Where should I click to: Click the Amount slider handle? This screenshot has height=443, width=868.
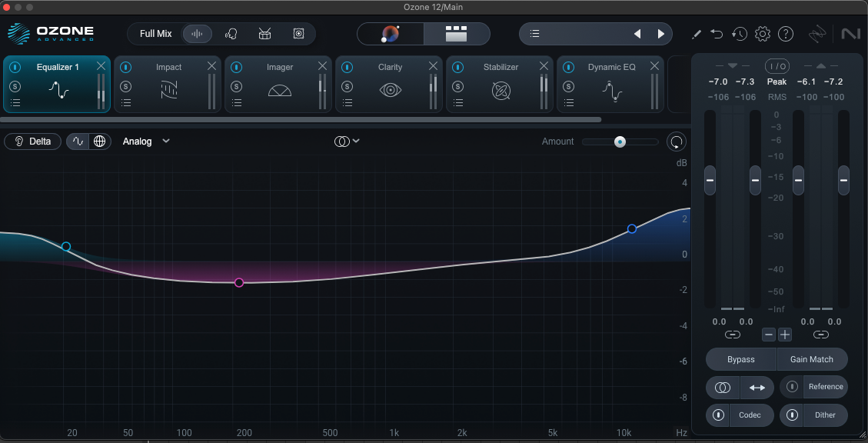620,142
